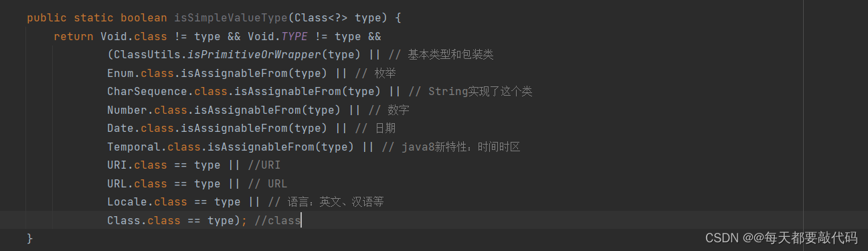Click the public static boolean keywords

(97, 18)
